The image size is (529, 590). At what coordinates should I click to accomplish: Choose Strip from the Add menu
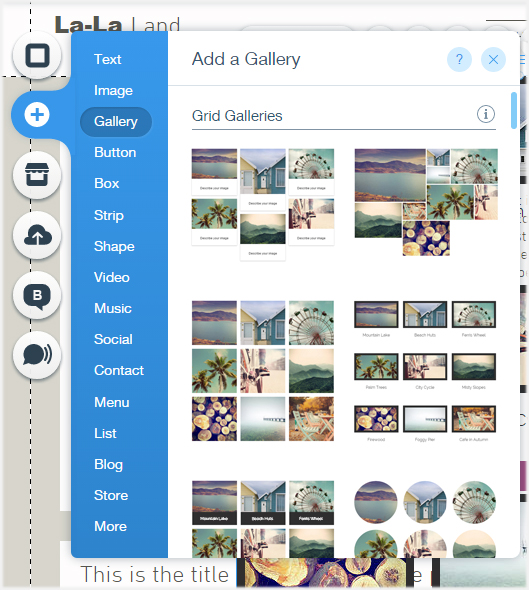pyautogui.click(x=109, y=215)
